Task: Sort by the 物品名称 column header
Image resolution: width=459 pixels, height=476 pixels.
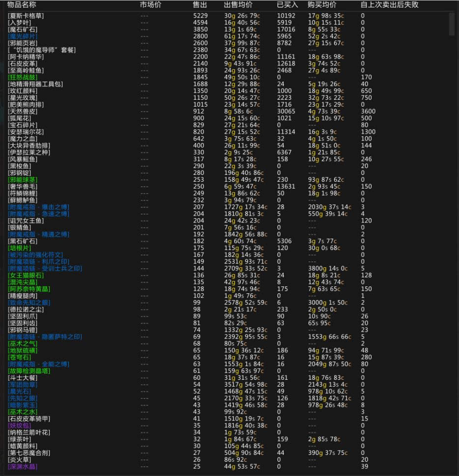Action: pos(22,5)
